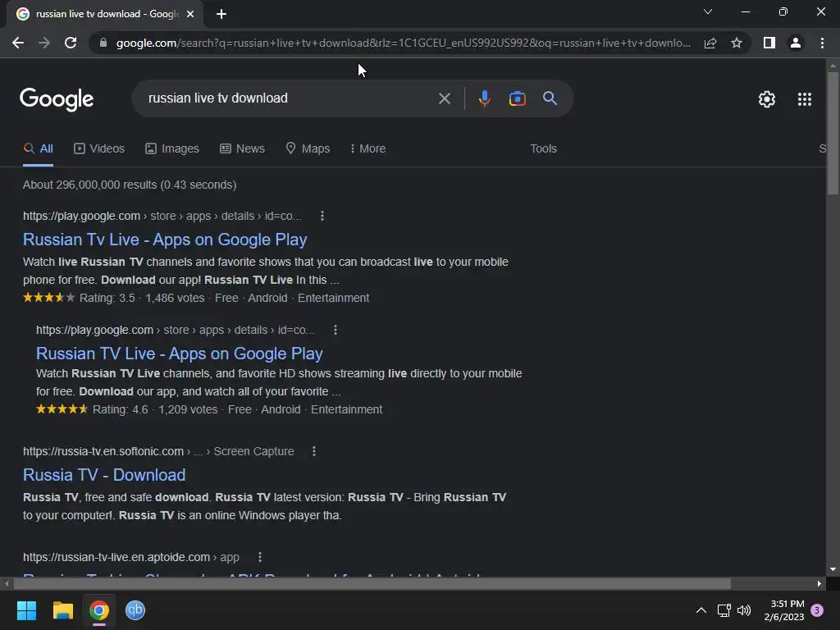Open the tab search chevron
Screen dimensions: 840x630
pos(708,11)
